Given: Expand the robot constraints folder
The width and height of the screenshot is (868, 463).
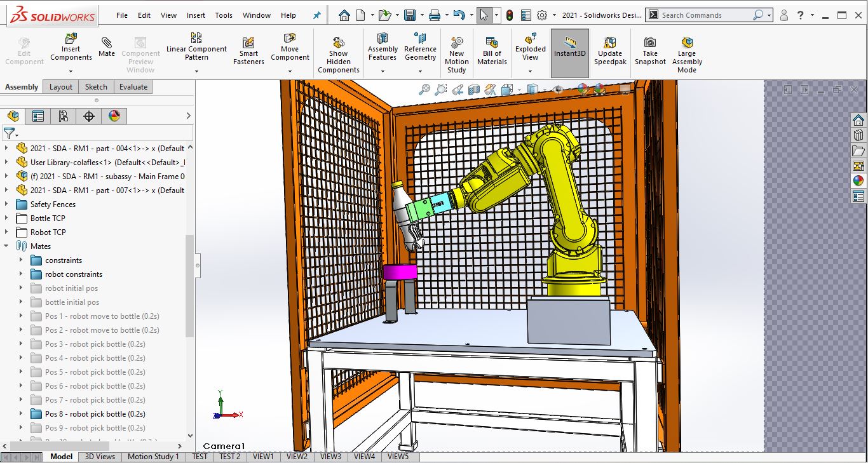Looking at the screenshot, I should click(x=21, y=274).
